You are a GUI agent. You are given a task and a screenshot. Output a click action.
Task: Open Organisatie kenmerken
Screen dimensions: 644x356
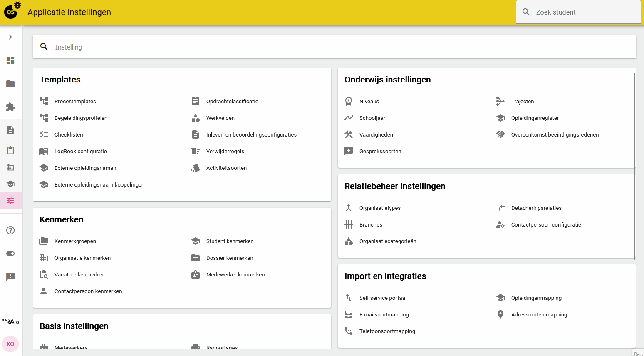click(x=82, y=258)
